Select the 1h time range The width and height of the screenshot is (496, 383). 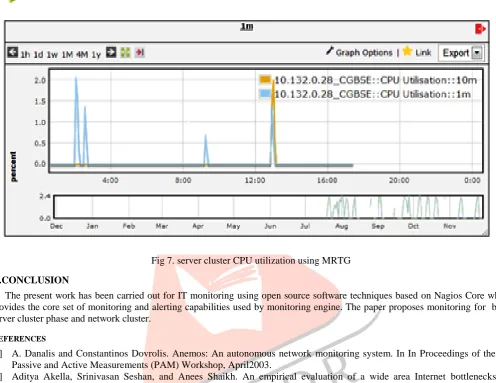point(25,54)
